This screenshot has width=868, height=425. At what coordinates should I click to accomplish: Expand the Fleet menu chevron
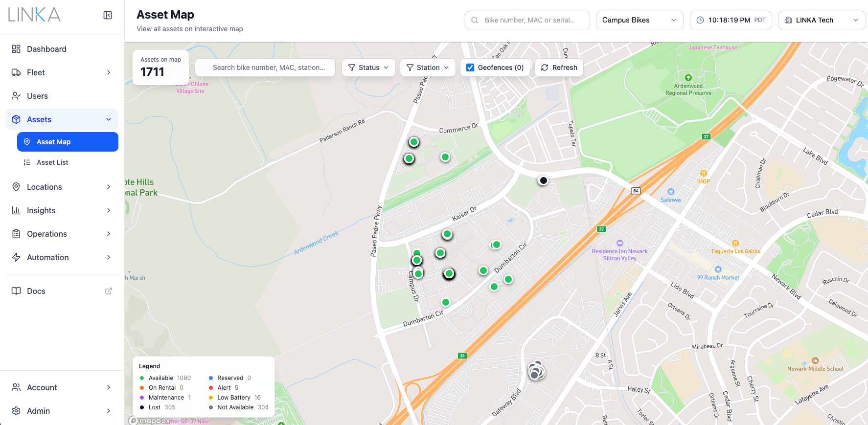109,72
